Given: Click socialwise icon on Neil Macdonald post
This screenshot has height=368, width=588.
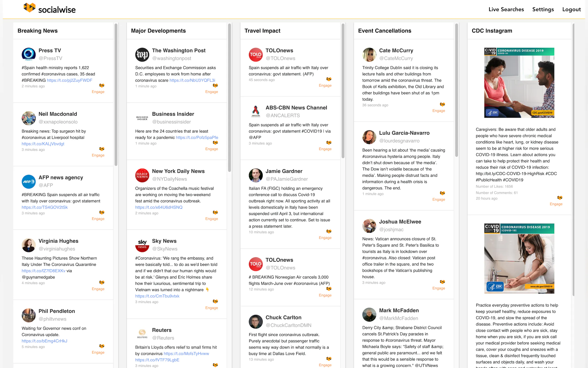Looking at the screenshot, I should (x=102, y=149).
